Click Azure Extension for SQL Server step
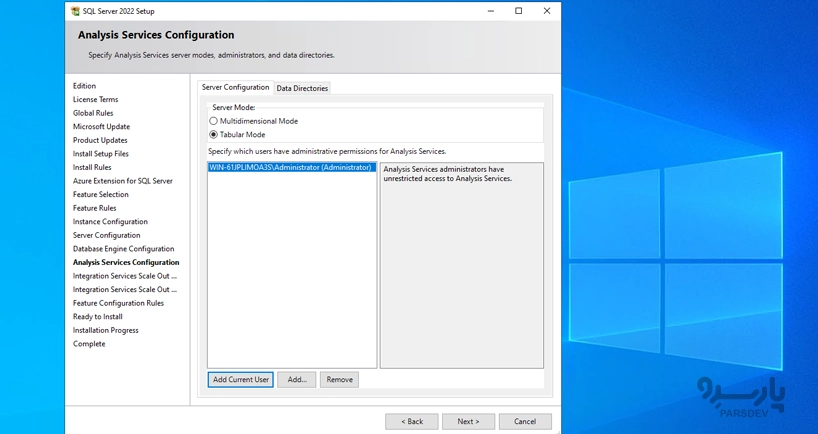 [122, 181]
